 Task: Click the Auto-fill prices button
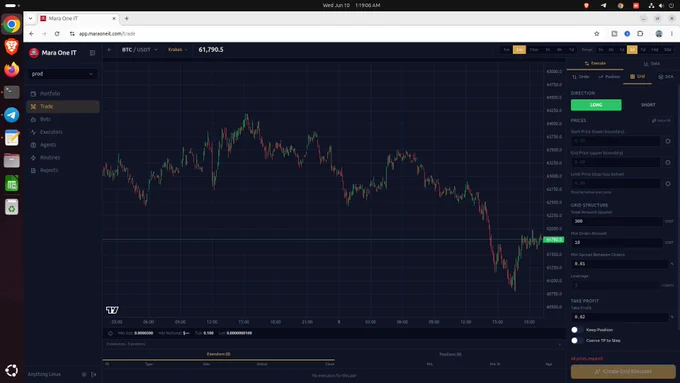click(x=661, y=121)
